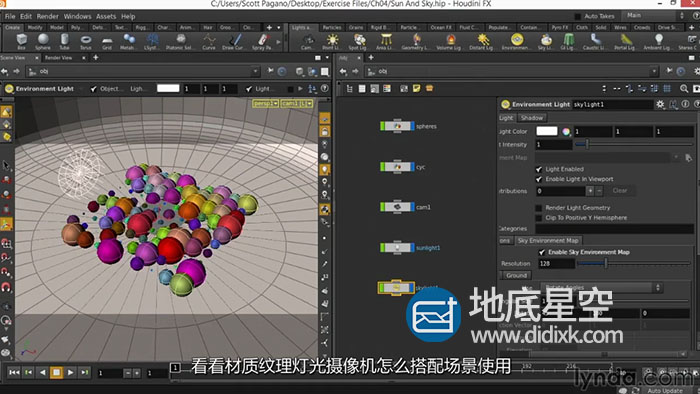Select the Box tool on Create shelf
The width and height of the screenshot is (700, 394).
(21, 41)
